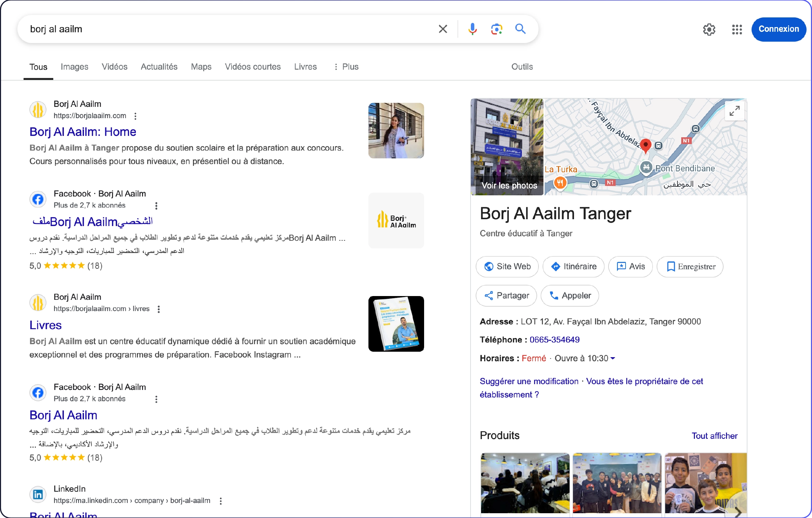Open settings gear icon
812x518 pixels.
pos(709,29)
